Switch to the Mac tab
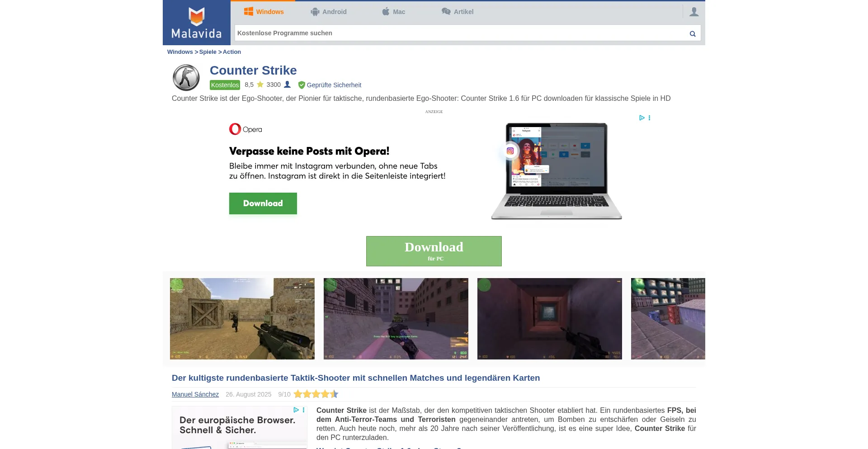Image resolution: width=868 pixels, height=449 pixels. tap(394, 12)
